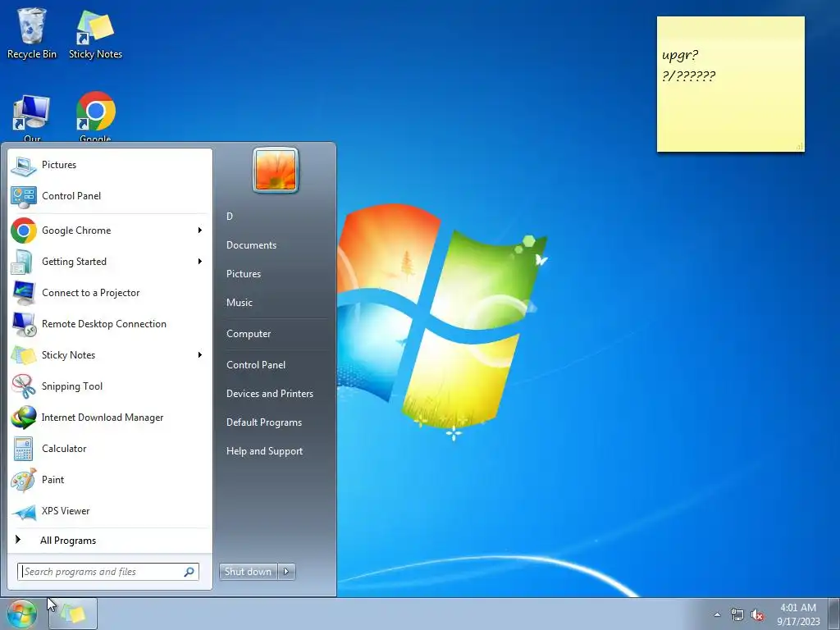Launch Paint by its label

(52, 480)
